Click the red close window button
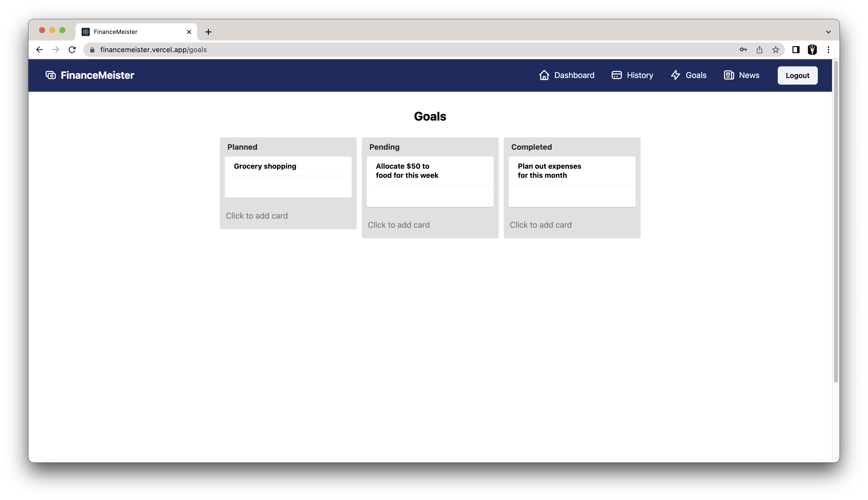The image size is (868, 500). click(42, 30)
